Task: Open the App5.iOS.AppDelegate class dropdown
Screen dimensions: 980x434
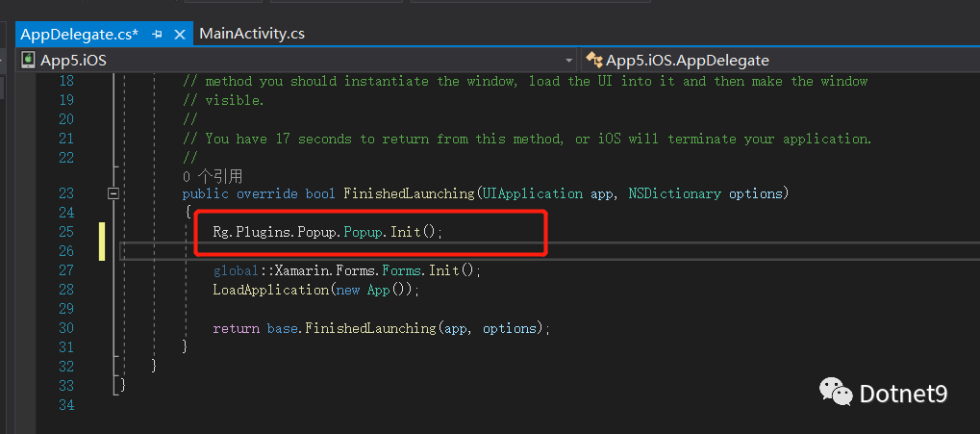Action: coord(781,60)
